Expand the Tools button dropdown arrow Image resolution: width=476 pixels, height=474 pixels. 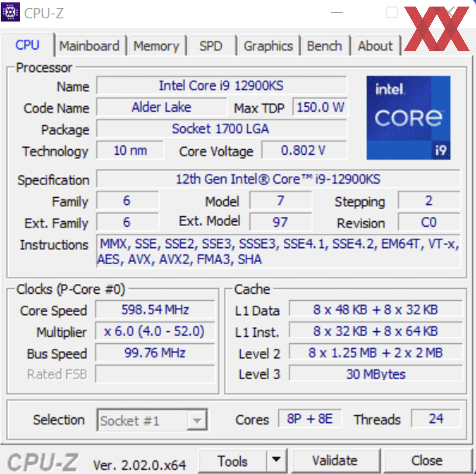click(x=276, y=461)
